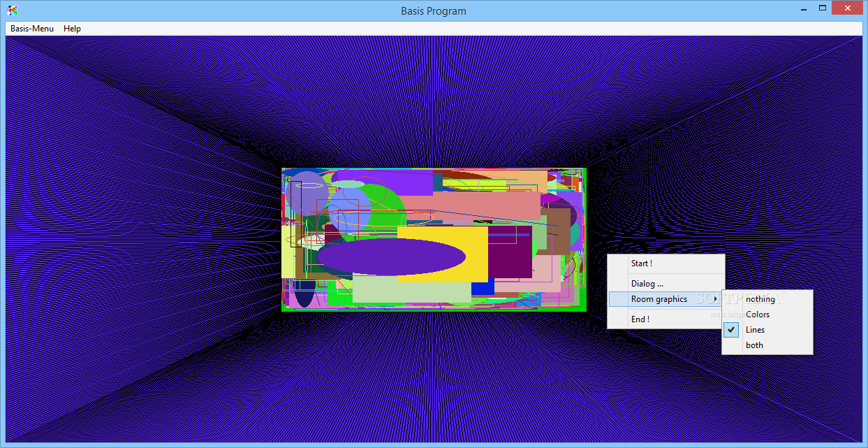Open the Basis-Menu menu
The height and width of the screenshot is (448, 868).
[32, 29]
